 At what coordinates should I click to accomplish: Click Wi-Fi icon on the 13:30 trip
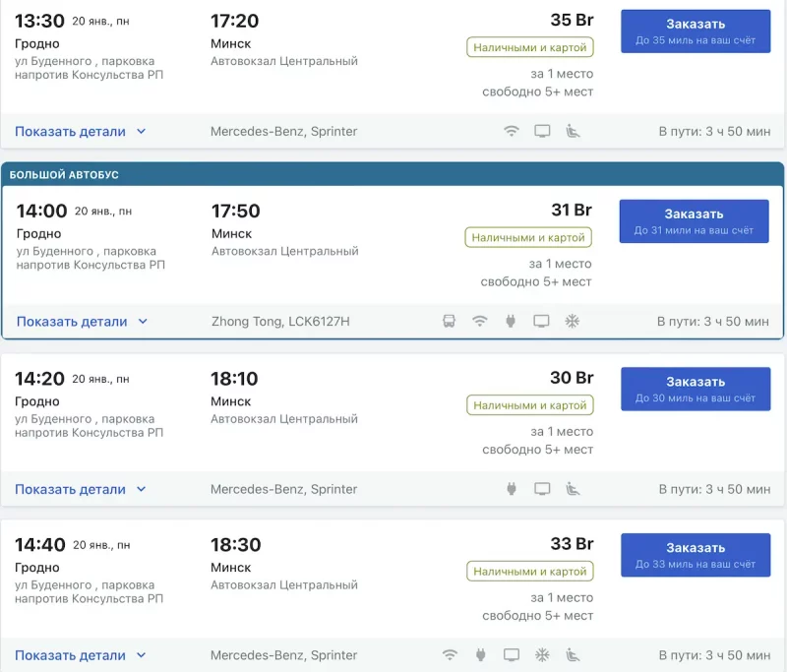(512, 132)
